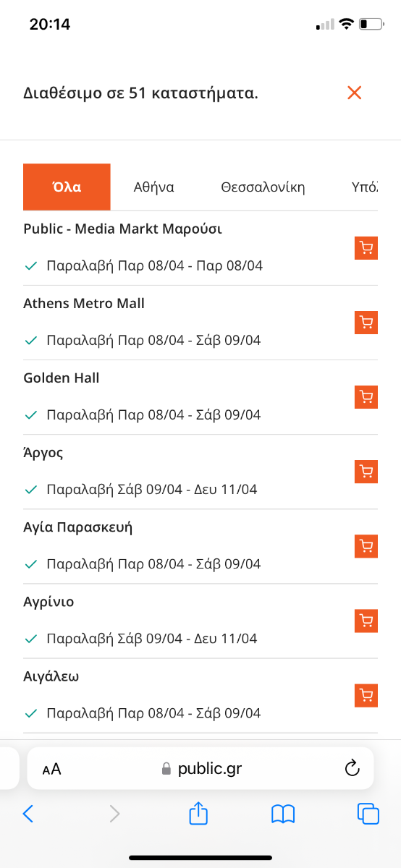Add Golden Hall store pickup to cart
Image resolution: width=401 pixels, height=868 pixels.
366,397
